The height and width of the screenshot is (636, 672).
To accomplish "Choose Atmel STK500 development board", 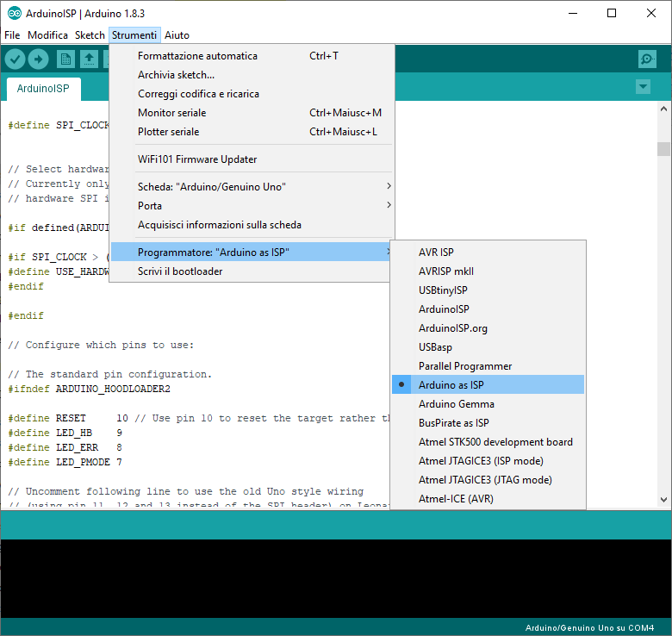I will click(x=488, y=442).
